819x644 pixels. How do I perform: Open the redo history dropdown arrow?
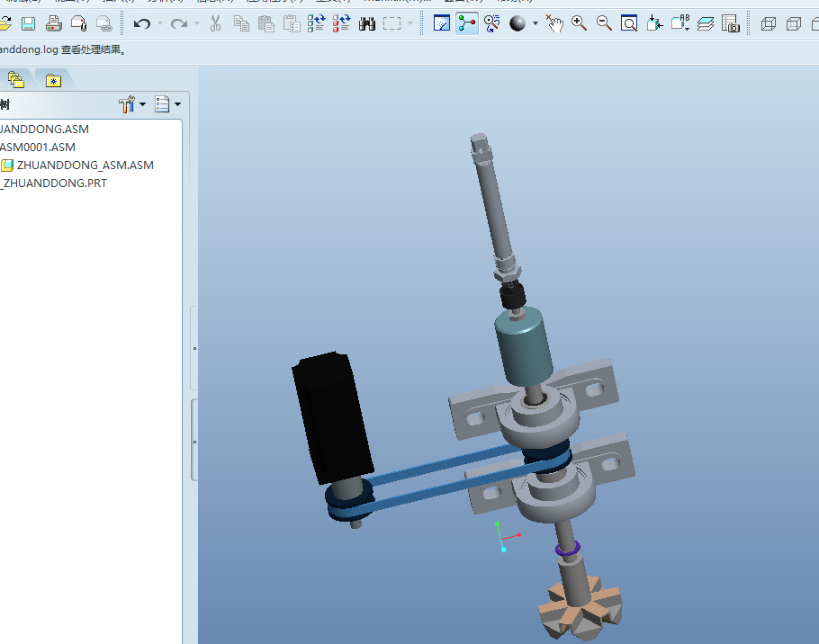tap(197, 23)
